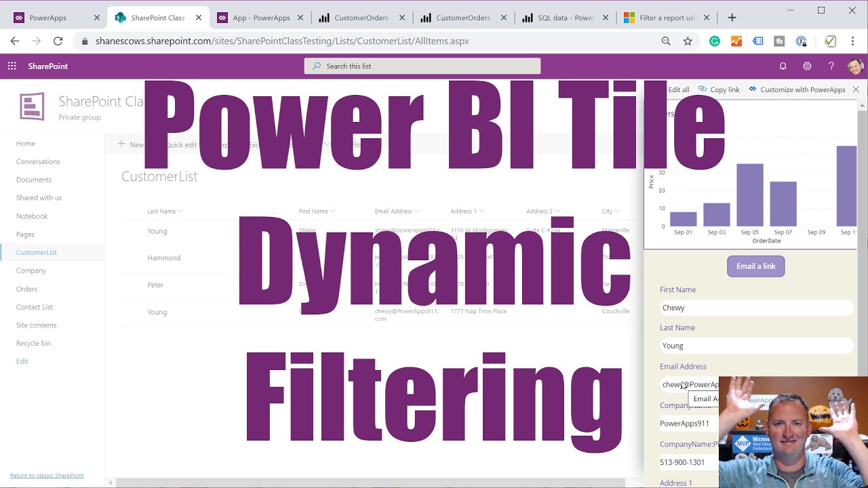Select CustomerList in the left navigation
This screenshot has height=488, width=868.
click(37, 252)
